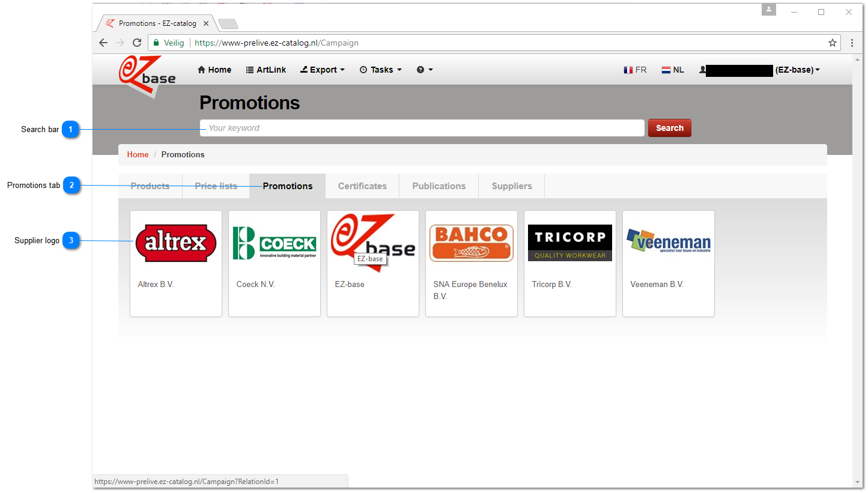Switch to the Products tab

150,186
